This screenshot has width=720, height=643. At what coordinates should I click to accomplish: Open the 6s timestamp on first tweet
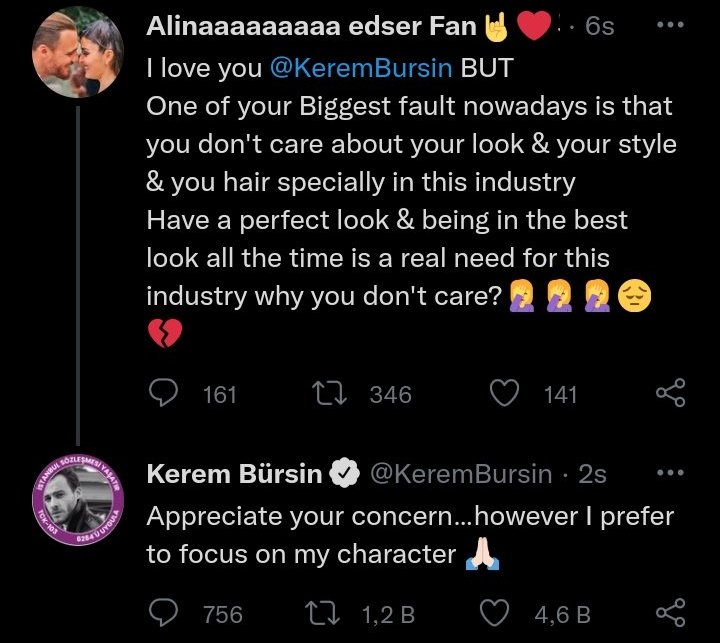coord(599,27)
